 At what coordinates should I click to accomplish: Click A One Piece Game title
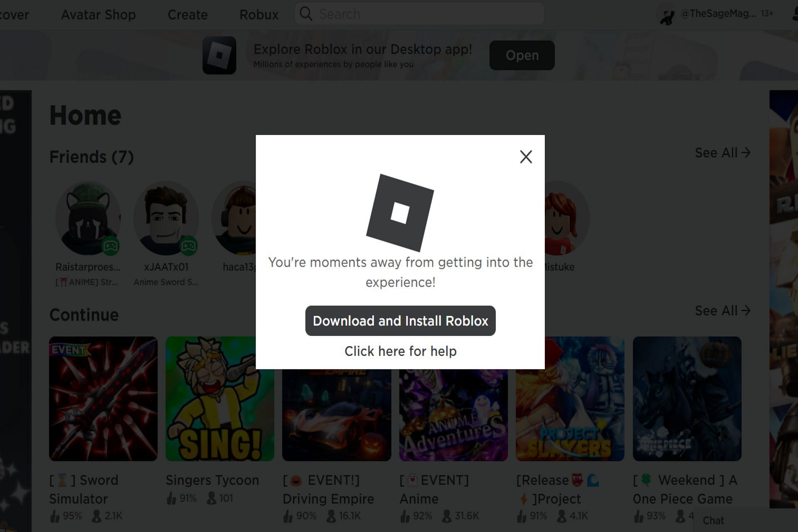click(x=685, y=489)
